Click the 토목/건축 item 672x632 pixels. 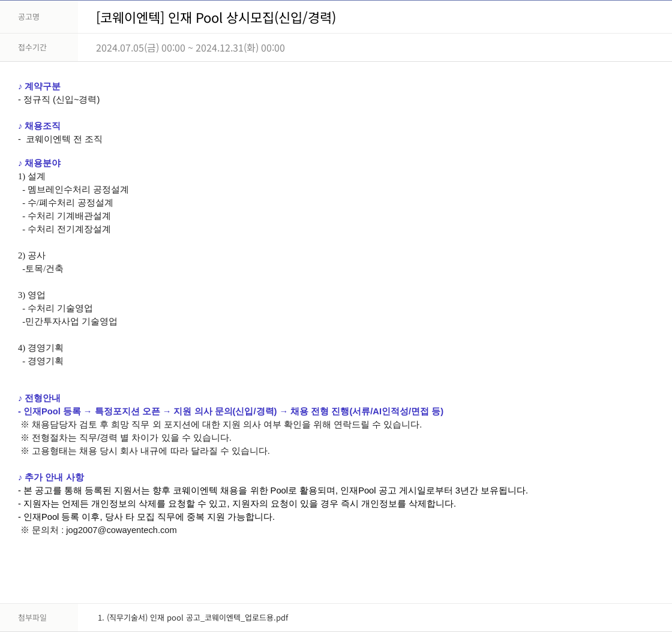coord(43,269)
